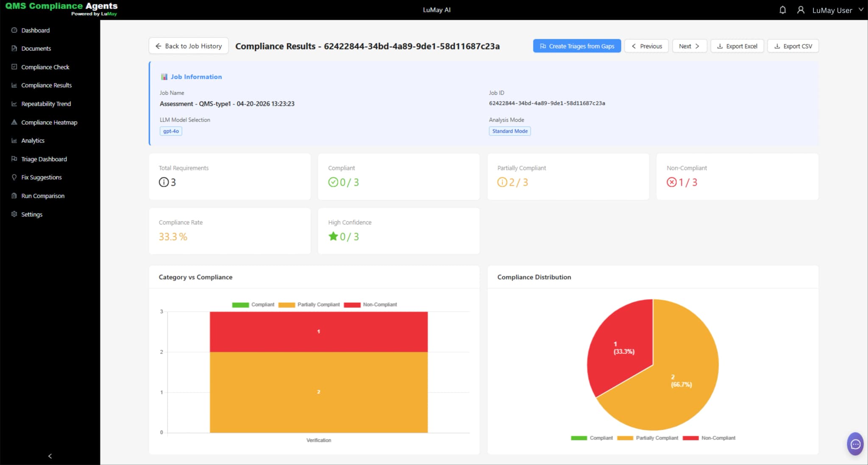This screenshot has width=868, height=465.
Task: Click the Fix Suggestions lightbulb icon
Action: [14, 177]
